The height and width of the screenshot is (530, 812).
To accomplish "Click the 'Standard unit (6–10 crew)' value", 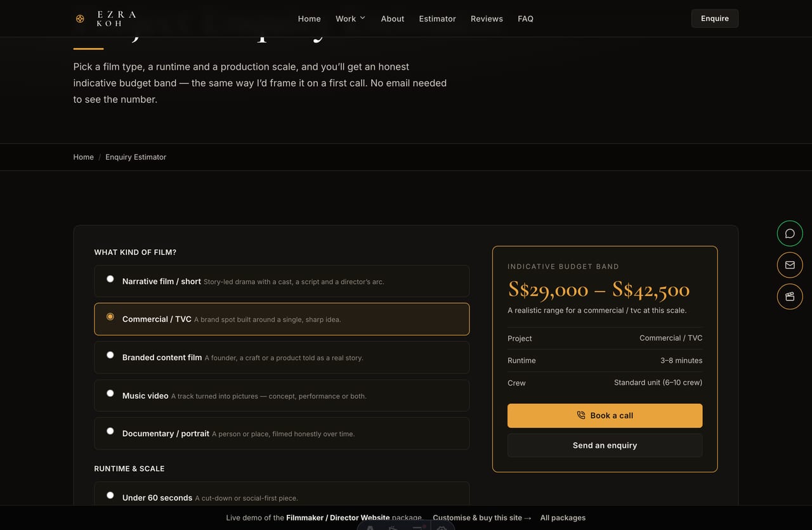I will (x=658, y=383).
